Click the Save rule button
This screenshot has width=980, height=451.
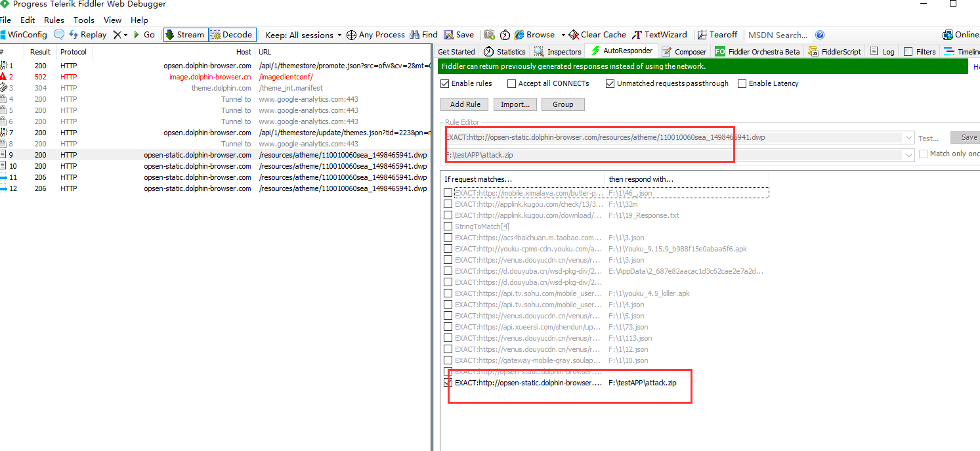[x=966, y=138]
